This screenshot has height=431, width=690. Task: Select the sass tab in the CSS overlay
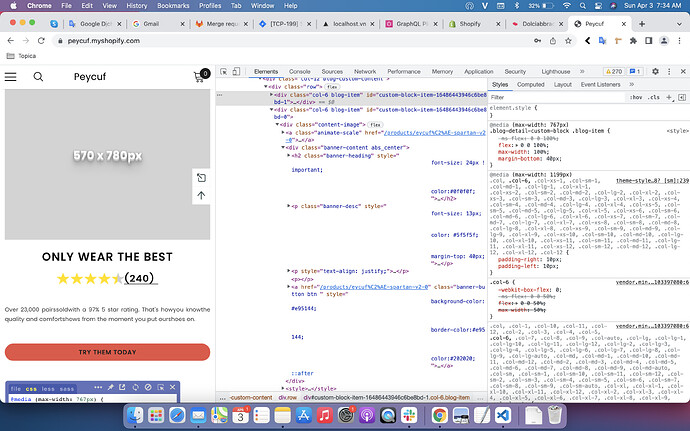[66, 389]
